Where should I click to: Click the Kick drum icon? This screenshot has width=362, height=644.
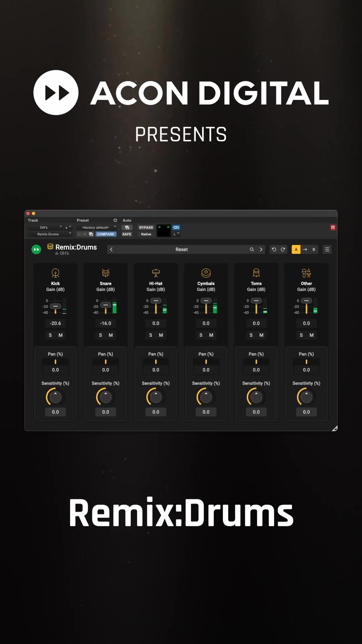(x=55, y=273)
